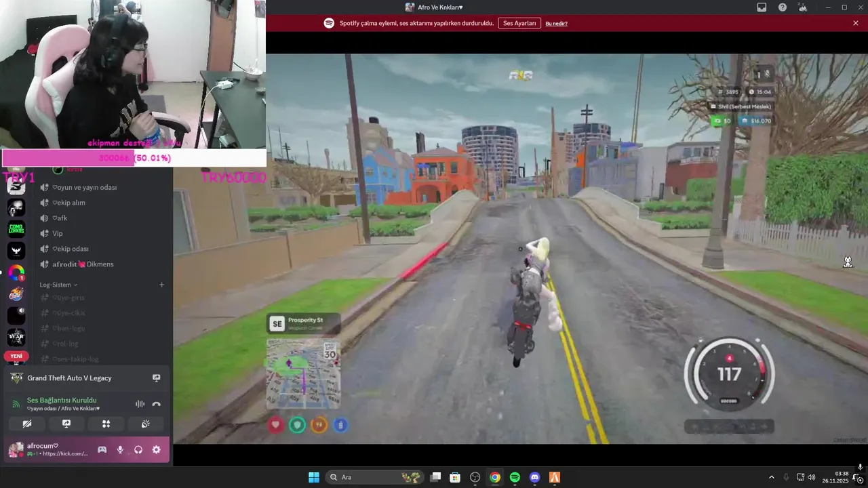868x488 pixels.
Task: Toggle screen share button in voice panel
Action: pos(66,424)
